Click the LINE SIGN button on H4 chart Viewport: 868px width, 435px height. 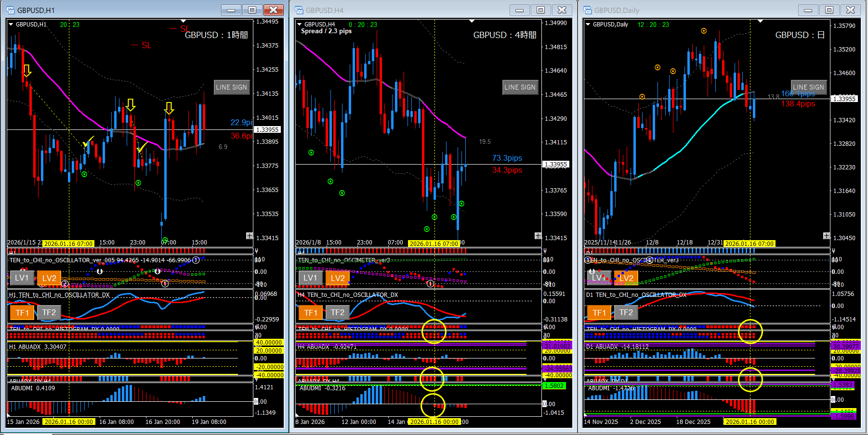[520, 87]
